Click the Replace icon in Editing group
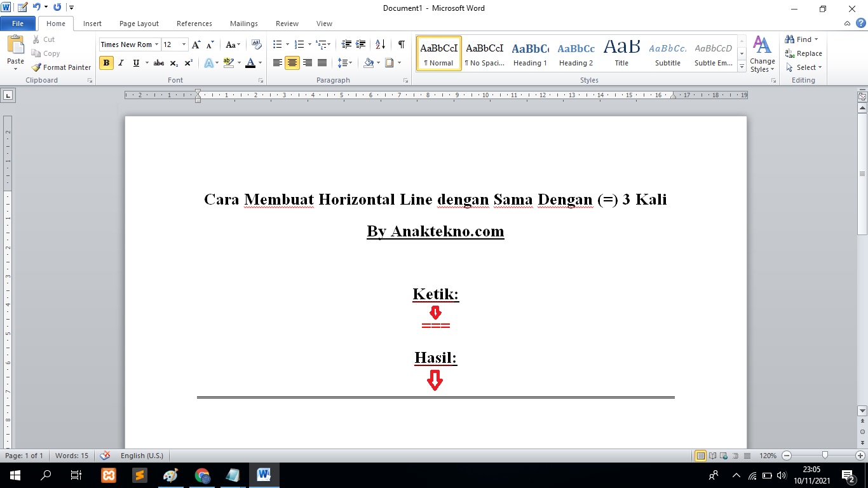Image resolution: width=868 pixels, height=488 pixels. point(790,53)
